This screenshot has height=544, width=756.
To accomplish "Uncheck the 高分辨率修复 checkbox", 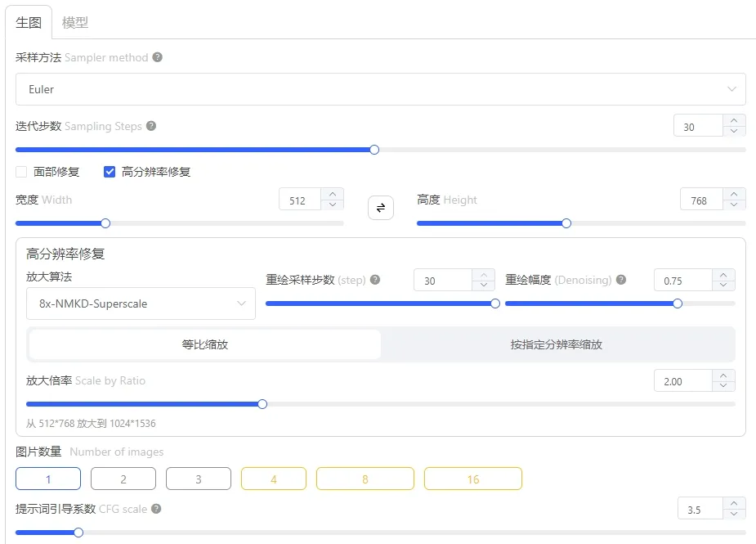I will point(110,172).
